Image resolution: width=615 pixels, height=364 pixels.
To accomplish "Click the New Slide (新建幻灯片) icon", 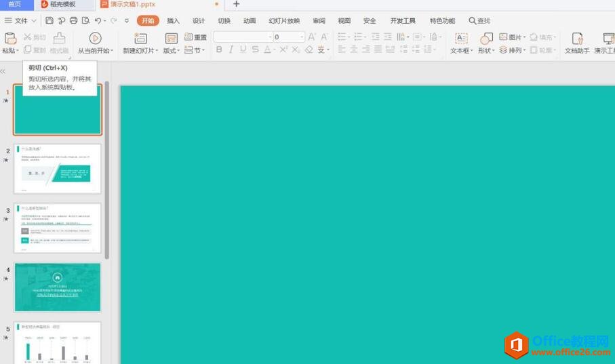I will tap(140, 39).
